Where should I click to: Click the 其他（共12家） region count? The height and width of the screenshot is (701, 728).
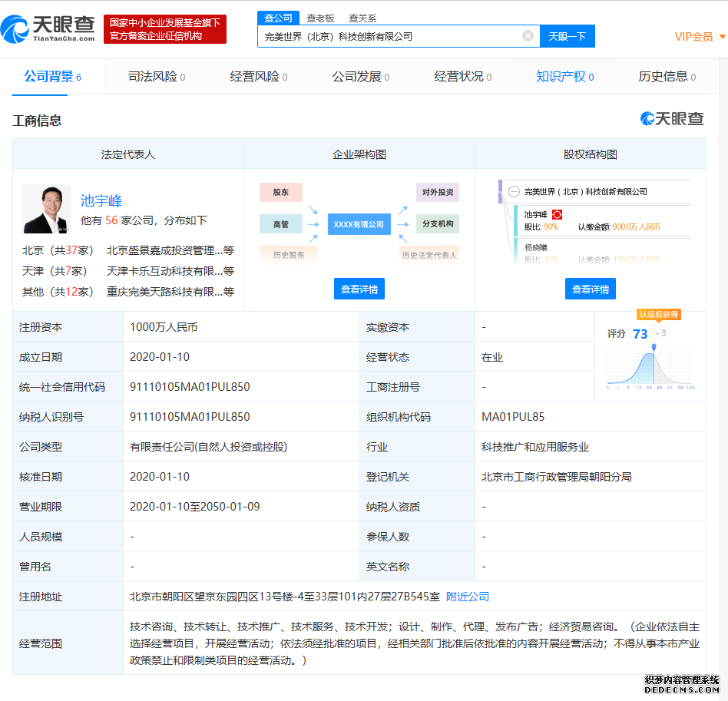58,292
